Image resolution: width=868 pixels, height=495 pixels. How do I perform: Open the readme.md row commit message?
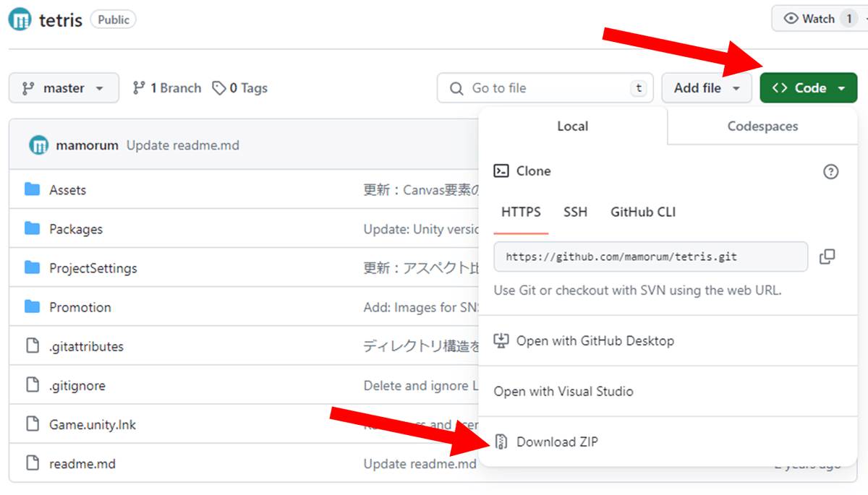(420, 464)
